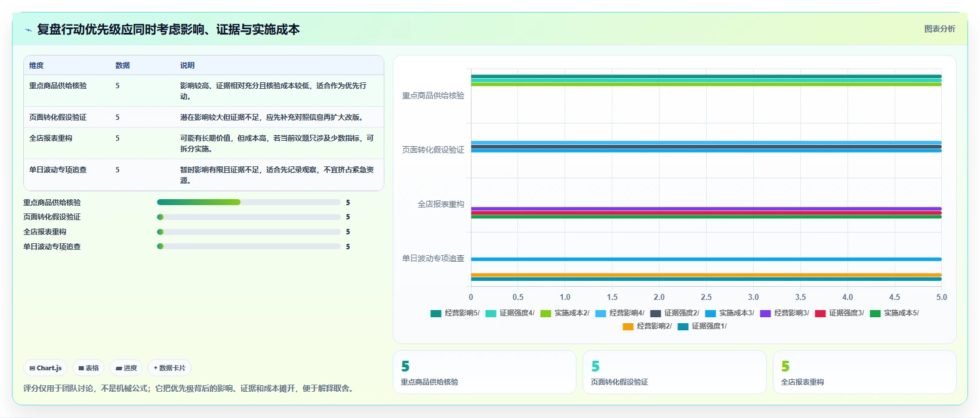Screen dimensions: 980x418
Task: Select the 重点商品供给核验 table row name
Action: point(58,86)
